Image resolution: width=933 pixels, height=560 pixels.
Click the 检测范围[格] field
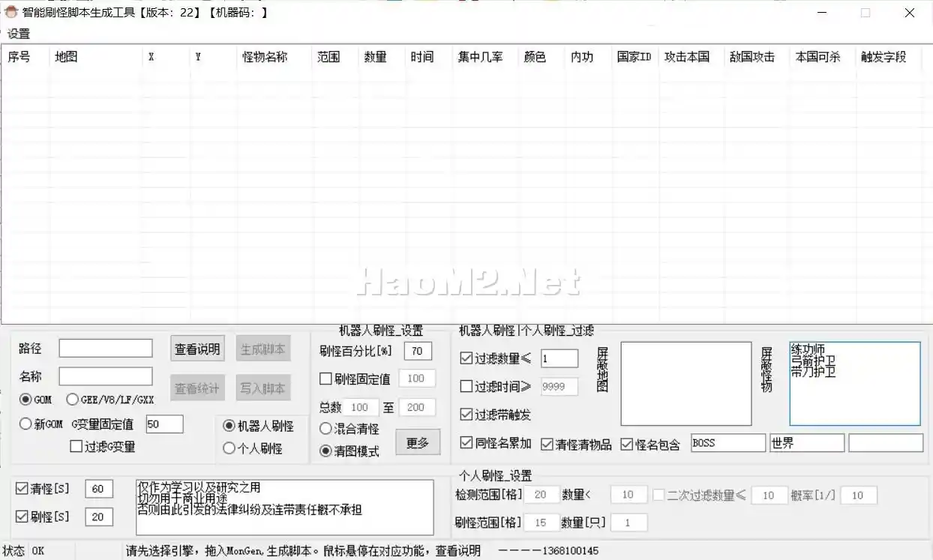(x=541, y=495)
